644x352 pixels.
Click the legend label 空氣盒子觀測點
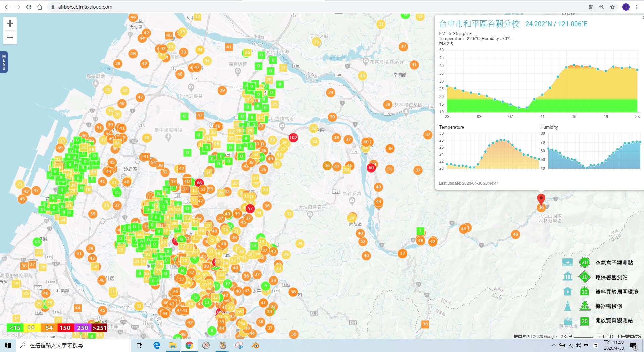[614, 263]
